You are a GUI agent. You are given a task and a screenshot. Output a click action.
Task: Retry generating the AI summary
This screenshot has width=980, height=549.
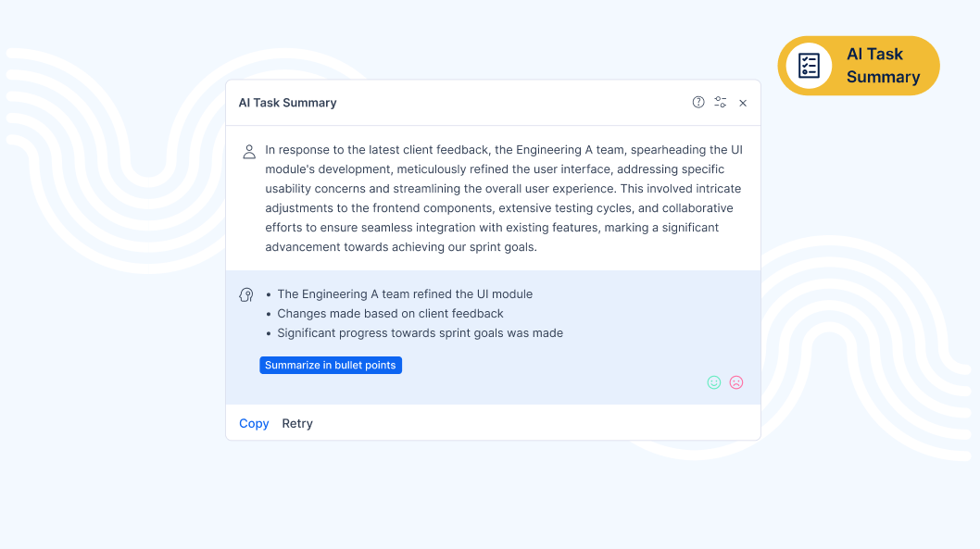click(x=297, y=423)
